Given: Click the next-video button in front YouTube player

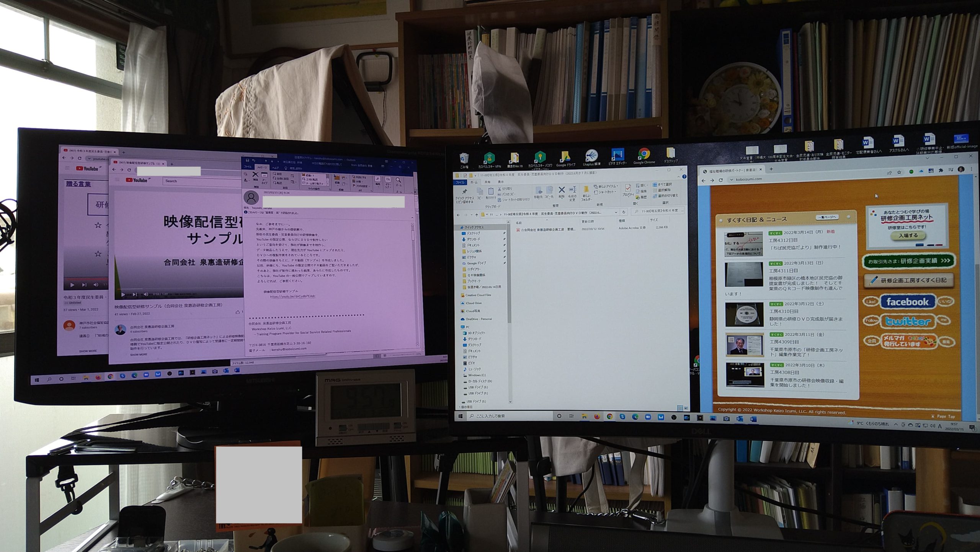Looking at the screenshot, I should tap(135, 294).
